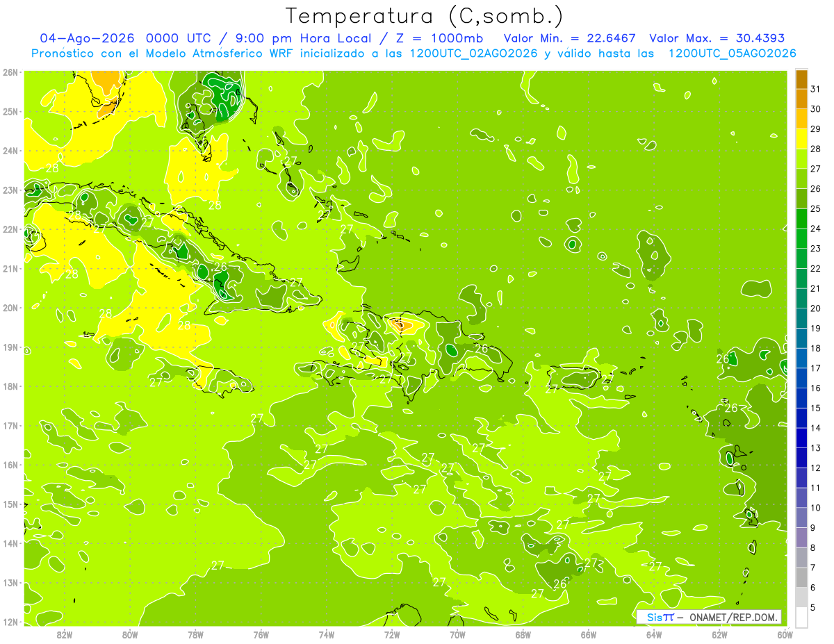Viewport: 834px width, 644px height.
Task: Pick the gray colorbar swatch between 6 and 7
Action: tap(801, 577)
